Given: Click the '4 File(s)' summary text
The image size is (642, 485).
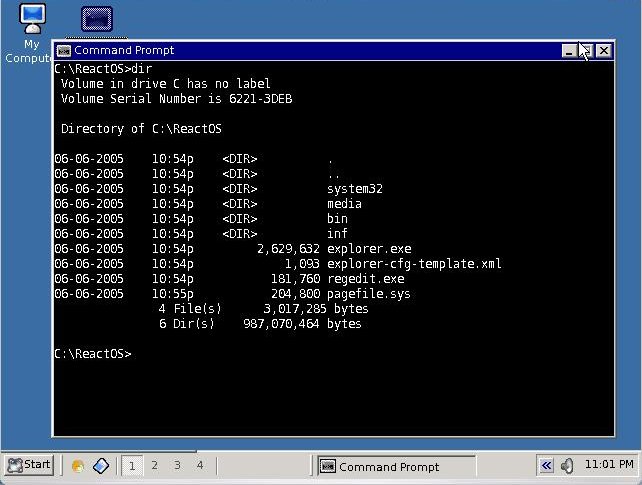Looking at the screenshot, I should coord(190,309).
